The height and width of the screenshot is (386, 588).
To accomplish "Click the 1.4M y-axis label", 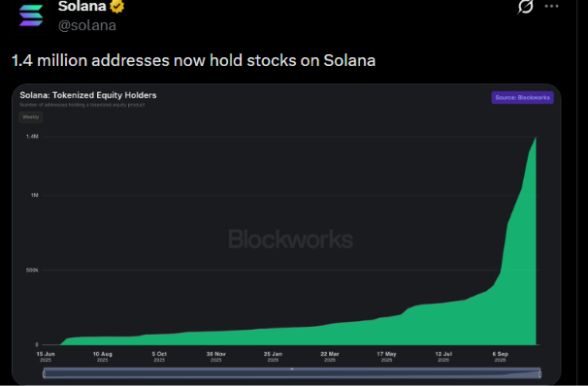I will (x=32, y=137).
